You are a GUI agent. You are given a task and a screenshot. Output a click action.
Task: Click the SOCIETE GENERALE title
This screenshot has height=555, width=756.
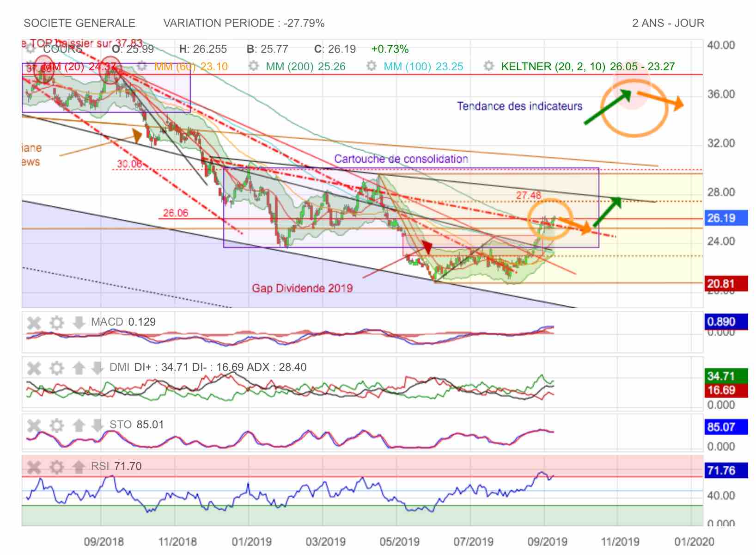pos(79,23)
